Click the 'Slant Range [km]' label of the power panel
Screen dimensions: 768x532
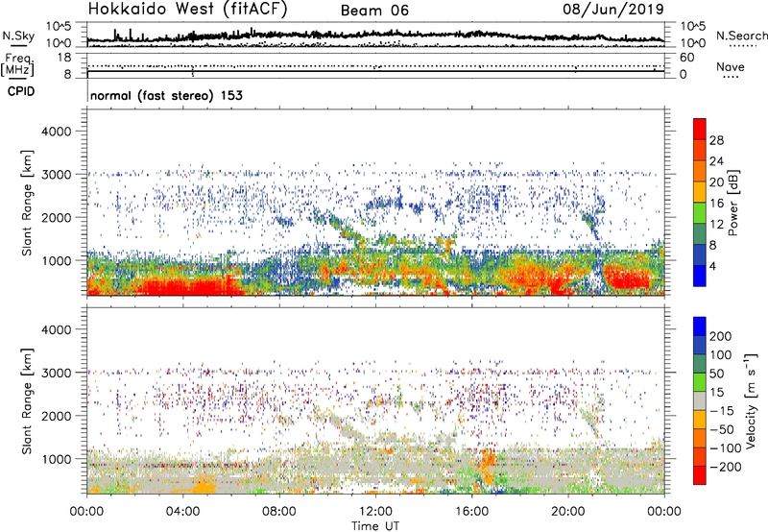[27, 203]
